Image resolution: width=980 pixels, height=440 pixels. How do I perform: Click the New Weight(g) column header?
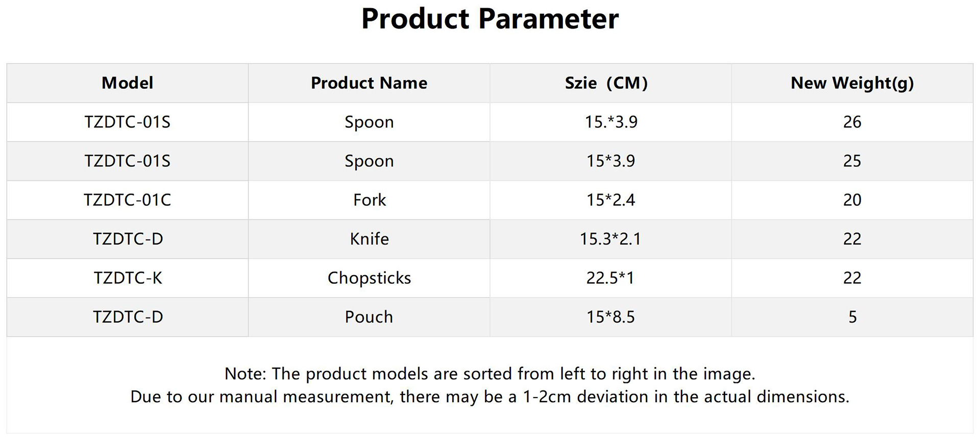pyautogui.click(x=852, y=83)
